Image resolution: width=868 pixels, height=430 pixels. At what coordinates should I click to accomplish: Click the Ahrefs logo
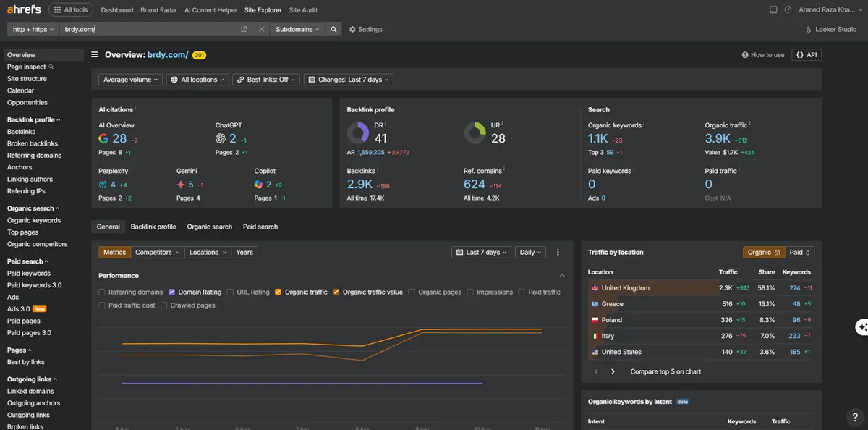click(23, 9)
